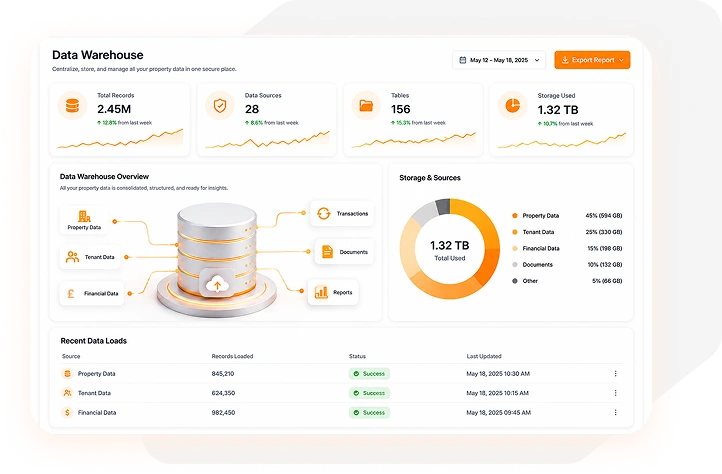Click the Storage Used sparkline chart
The height and width of the screenshot is (474, 722).
562,140
